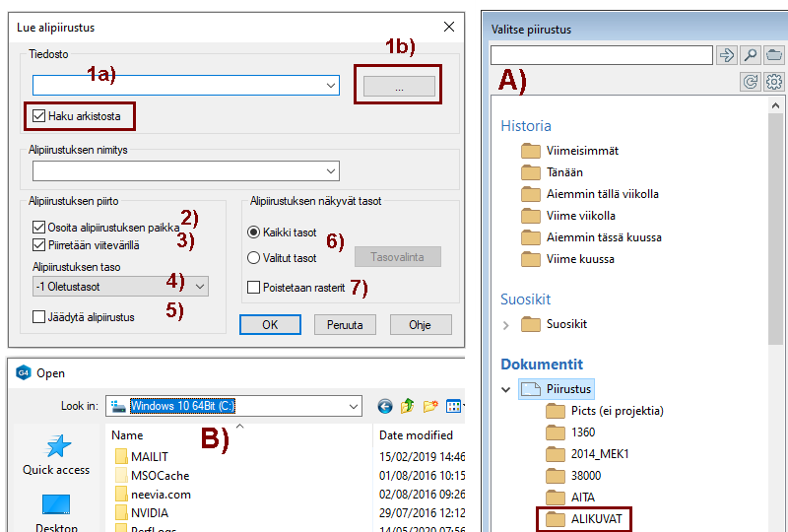This screenshot has height=532, width=788.
Task: Click the blue back arrow in Open dialog
Action: [x=384, y=406]
